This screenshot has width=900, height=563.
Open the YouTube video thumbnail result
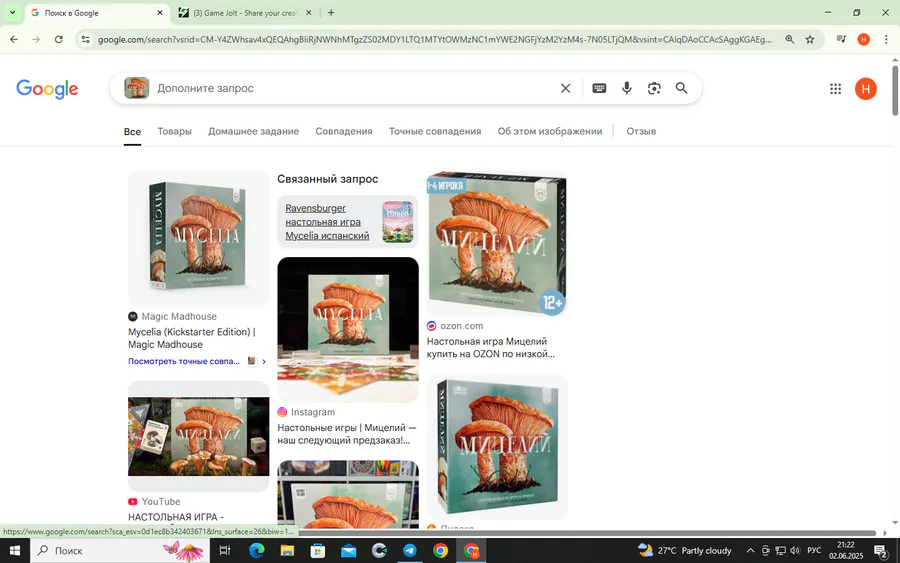199,436
